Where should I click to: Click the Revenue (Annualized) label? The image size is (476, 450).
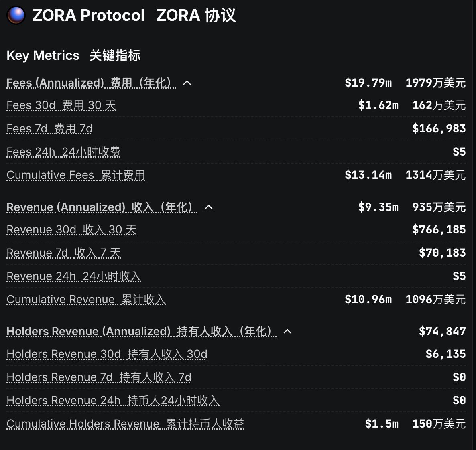(102, 207)
